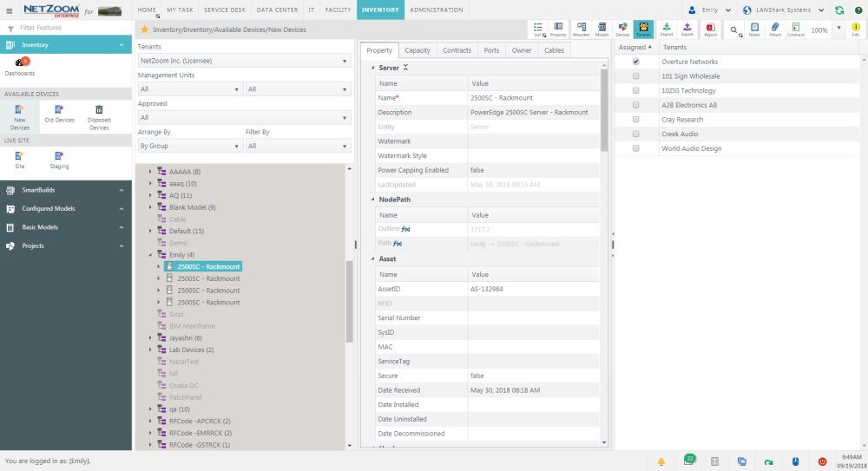Expand the AAAAA (8) tree group

coord(150,172)
